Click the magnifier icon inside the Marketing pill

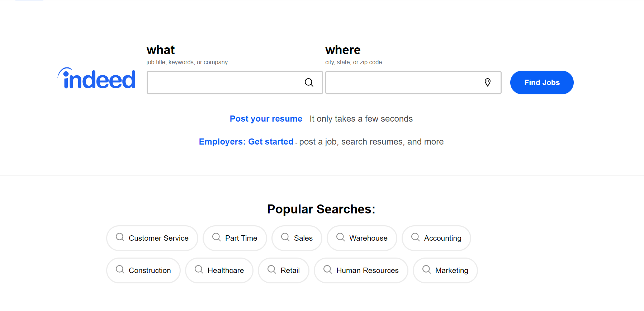point(426,270)
